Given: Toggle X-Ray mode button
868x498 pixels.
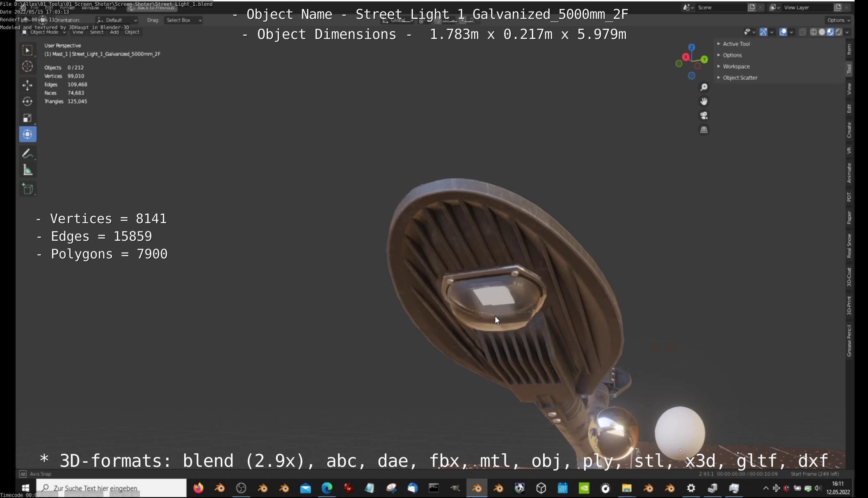Looking at the screenshot, I should click(803, 32).
